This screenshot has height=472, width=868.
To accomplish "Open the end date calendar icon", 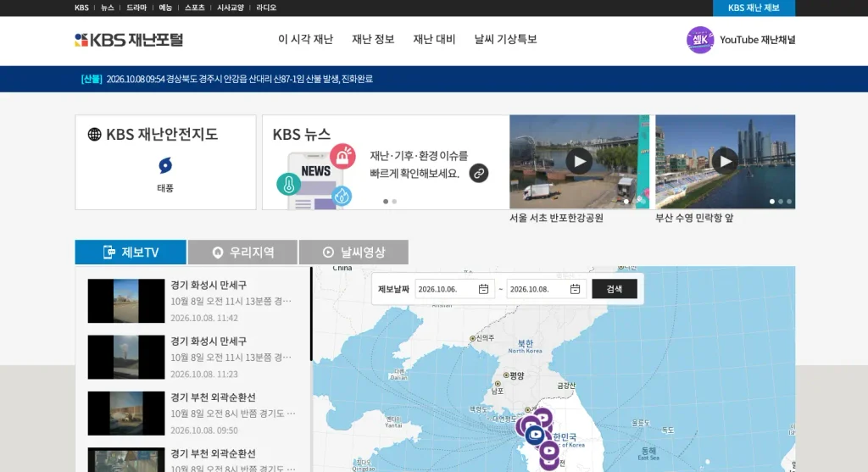I will pyautogui.click(x=576, y=289).
